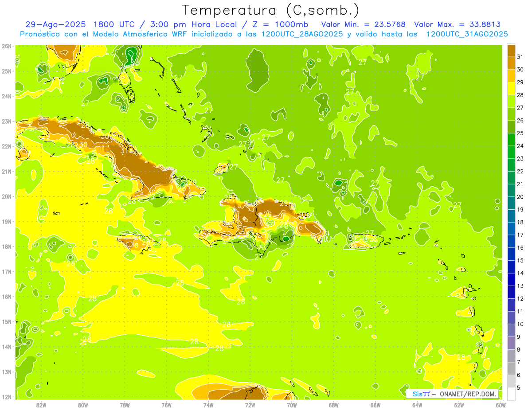Click colorbar label 7
This screenshot has height=411, width=532.
519,362
